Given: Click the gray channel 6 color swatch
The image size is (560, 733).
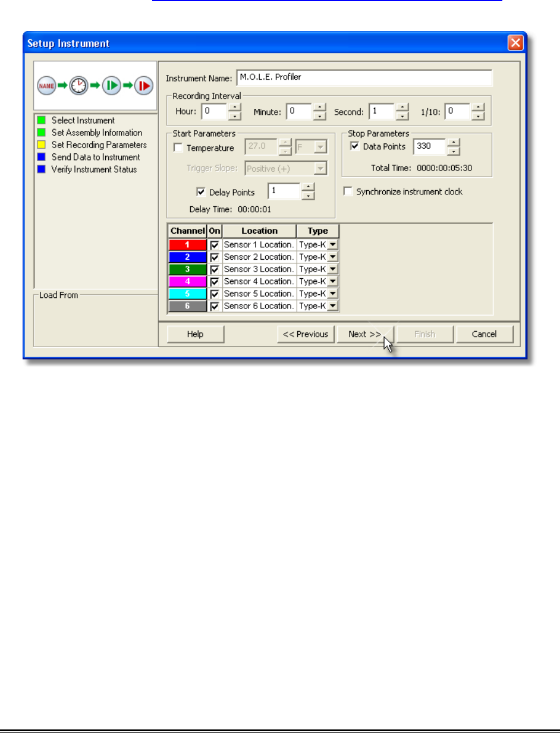Looking at the screenshot, I should [188, 306].
